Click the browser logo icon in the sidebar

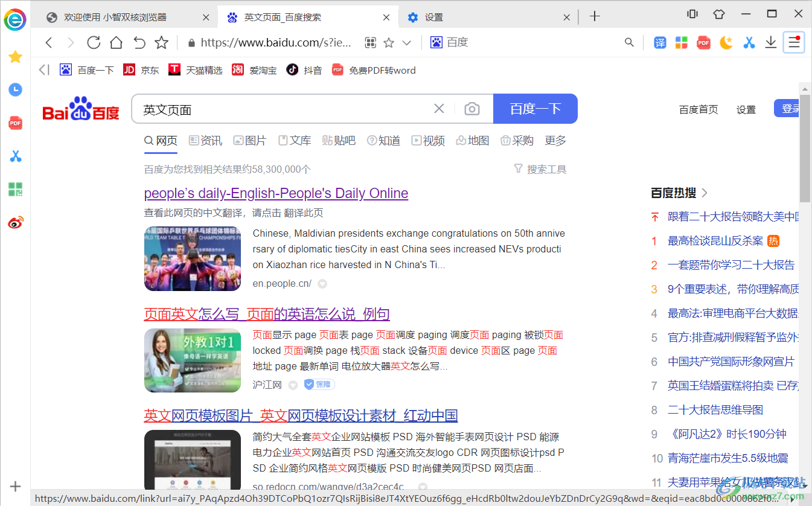point(15,19)
